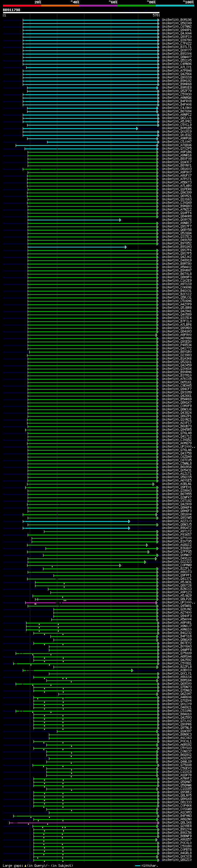Select hit label UniRef100_C4J9K0

pos(177,108)
